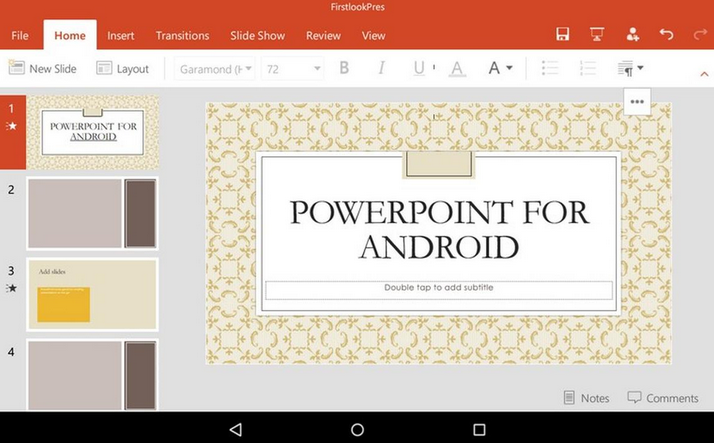
Task: Tap the Android Recent apps button
Action: 479,429
